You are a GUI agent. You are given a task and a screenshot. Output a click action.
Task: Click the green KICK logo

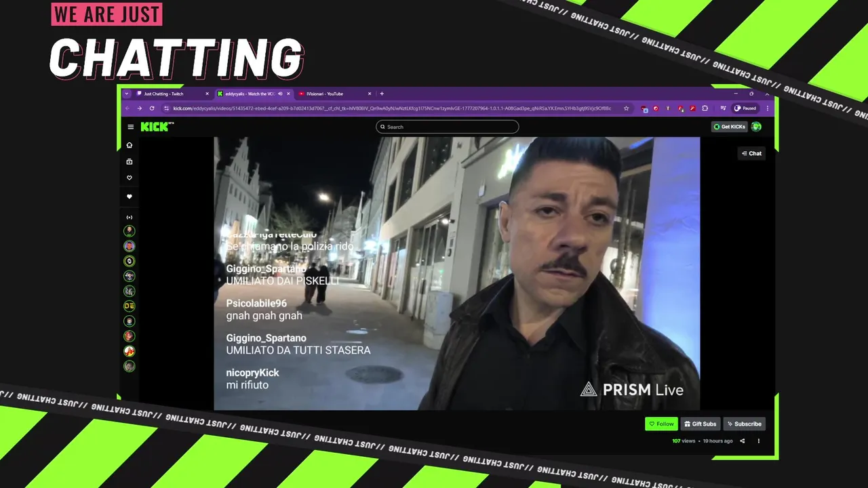coord(157,127)
